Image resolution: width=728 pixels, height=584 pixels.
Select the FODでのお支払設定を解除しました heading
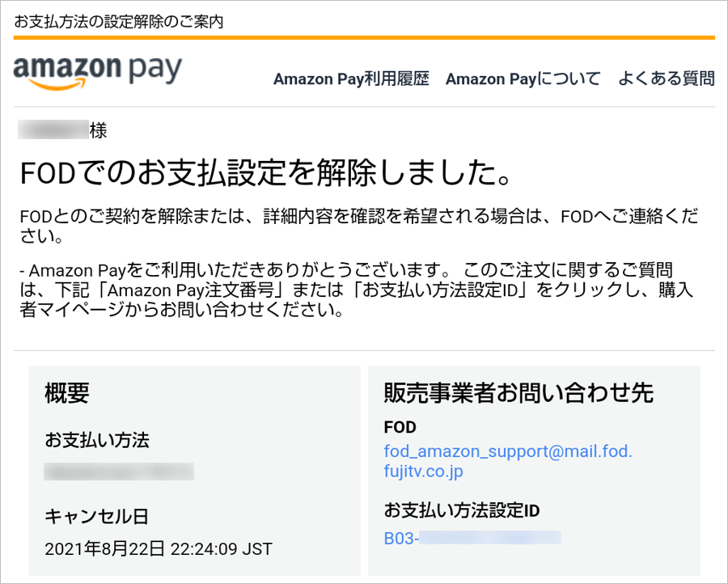click(266, 173)
